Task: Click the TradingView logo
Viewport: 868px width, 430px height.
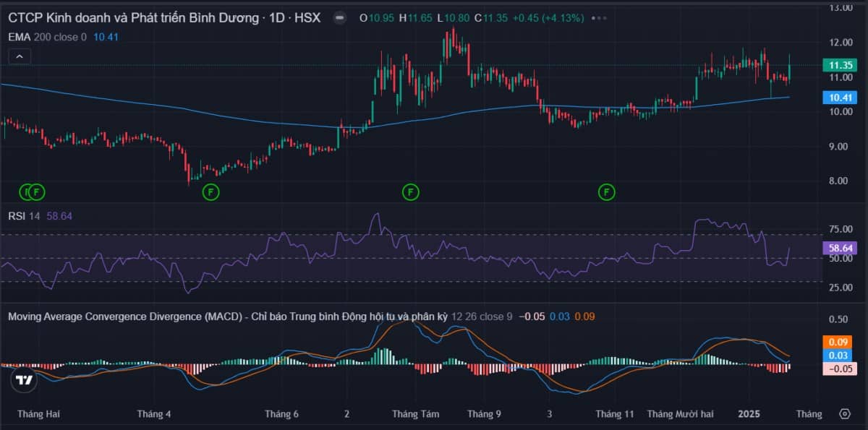Action: tap(24, 379)
